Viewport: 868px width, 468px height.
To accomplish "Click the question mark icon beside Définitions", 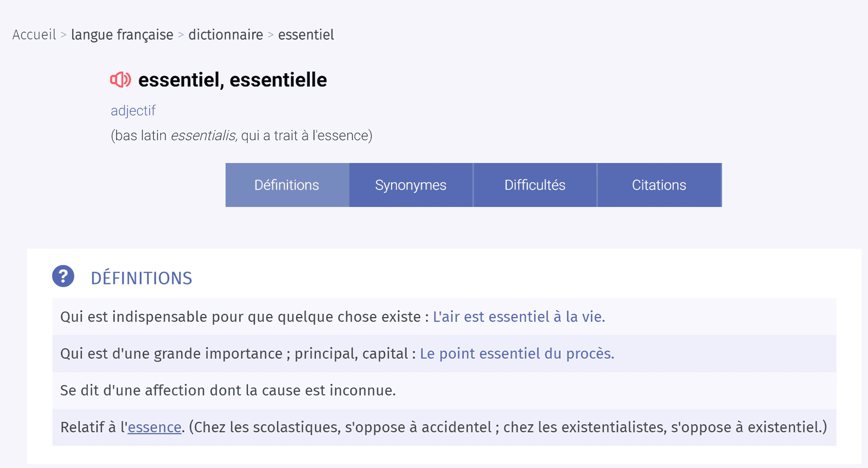I will 63,276.
